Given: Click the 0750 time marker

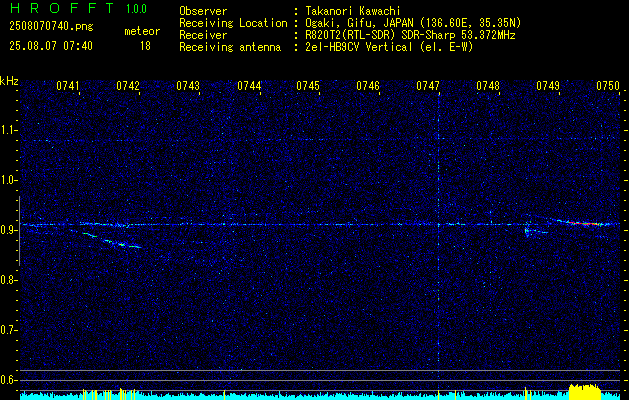Looking at the screenshot, I should tap(608, 86).
